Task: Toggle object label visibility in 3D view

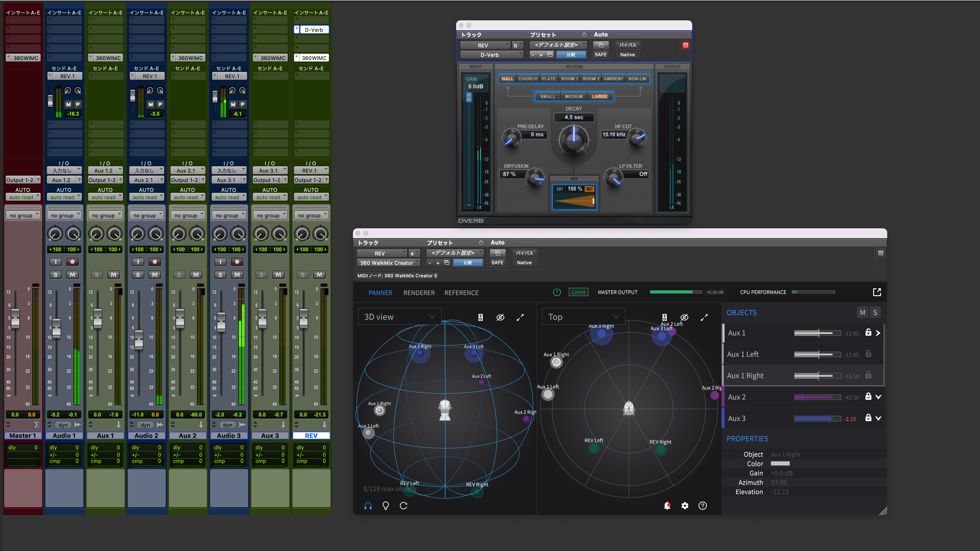Action: click(500, 317)
